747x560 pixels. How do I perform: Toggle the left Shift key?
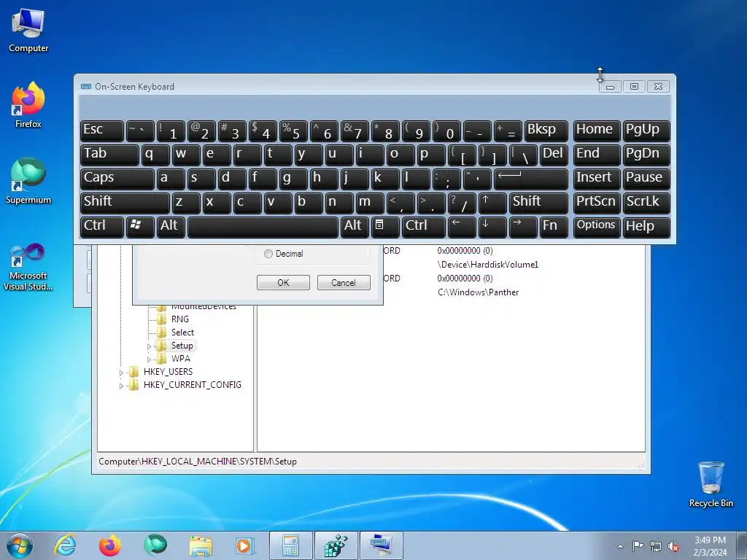click(125, 203)
